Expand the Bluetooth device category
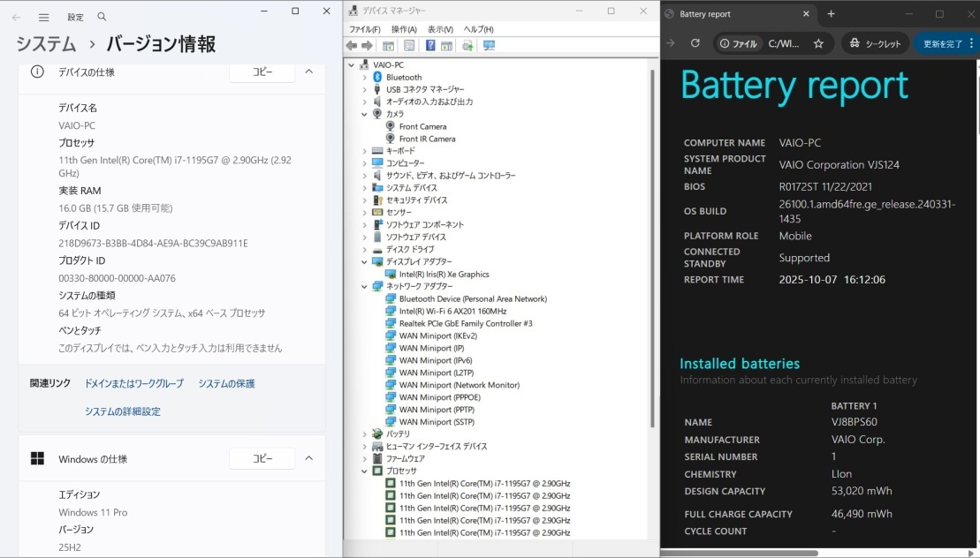 click(x=364, y=78)
